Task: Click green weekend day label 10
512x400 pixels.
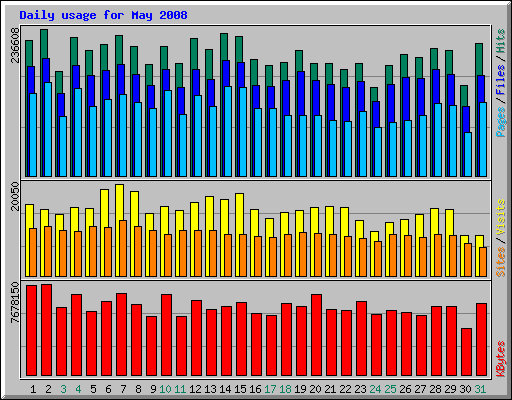Action: (x=165, y=389)
